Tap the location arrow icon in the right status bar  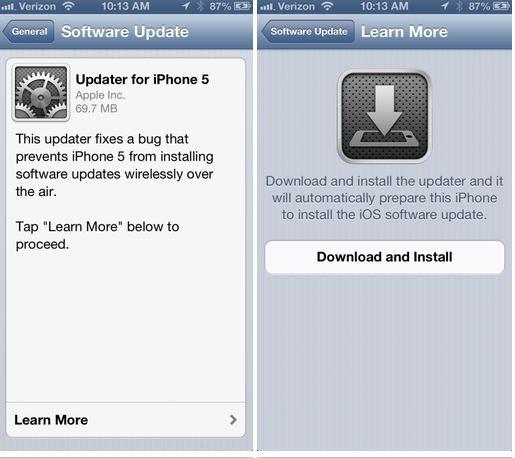(x=445, y=6)
